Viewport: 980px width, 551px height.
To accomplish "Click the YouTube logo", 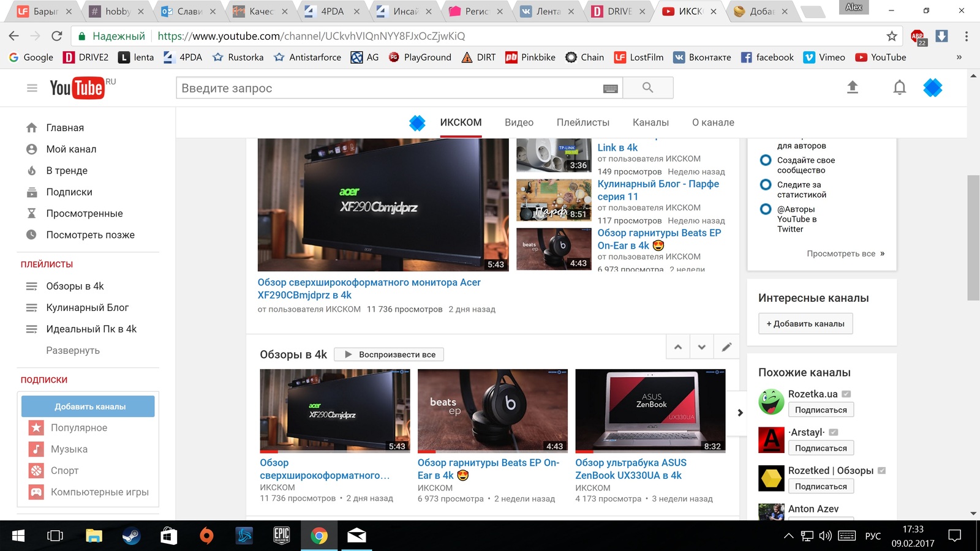I will (77, 88).
